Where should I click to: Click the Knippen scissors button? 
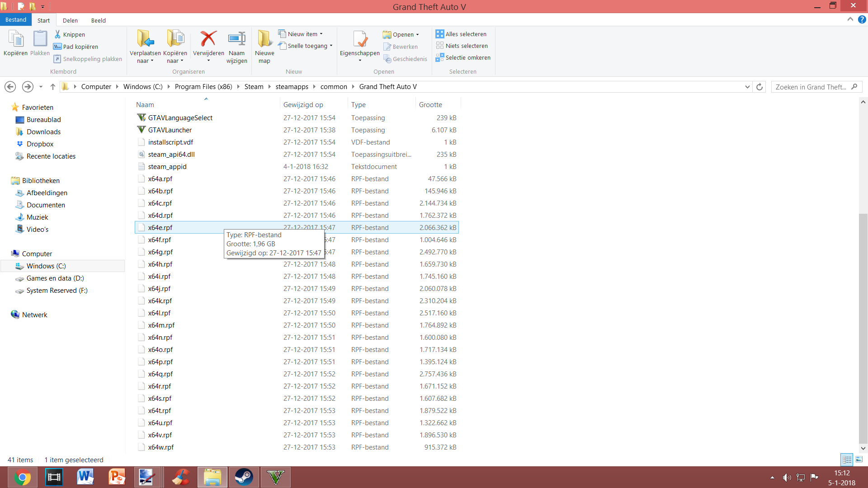tap(70, 34)
